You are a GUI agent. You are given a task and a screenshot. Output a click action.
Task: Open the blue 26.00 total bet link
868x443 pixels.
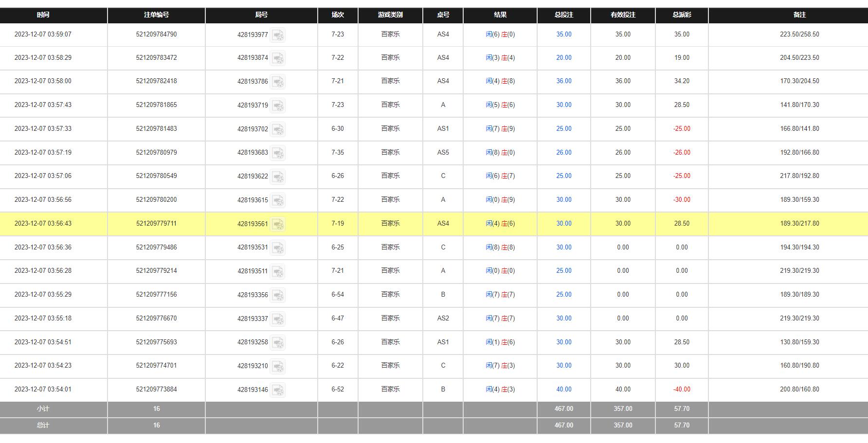click(x=564, y=153)
